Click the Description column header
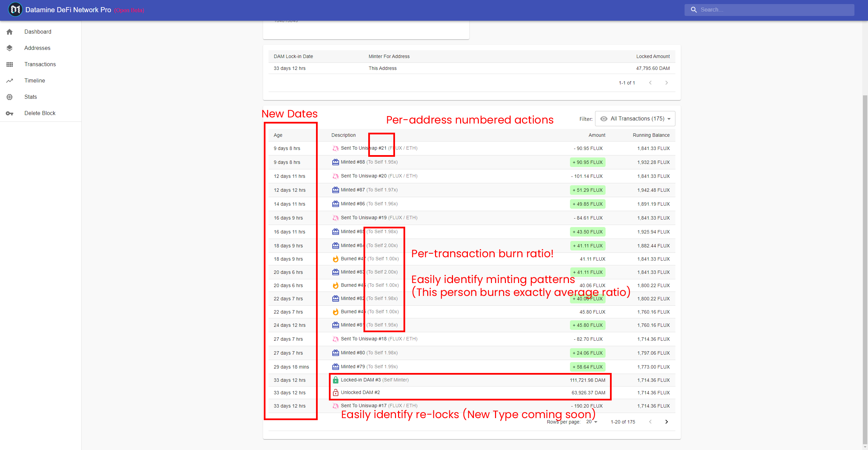Screen dimensions: 868x450 (x=343, y=135)
